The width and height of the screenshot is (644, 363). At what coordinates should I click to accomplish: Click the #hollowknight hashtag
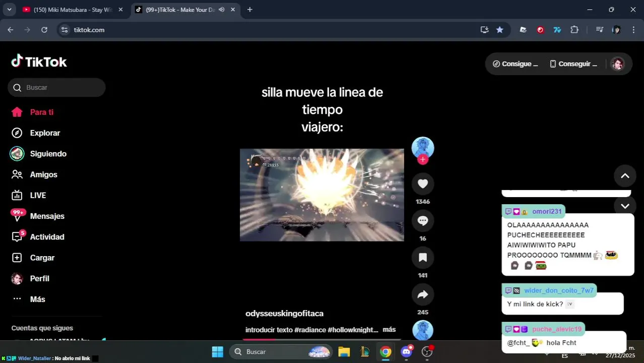353,330
